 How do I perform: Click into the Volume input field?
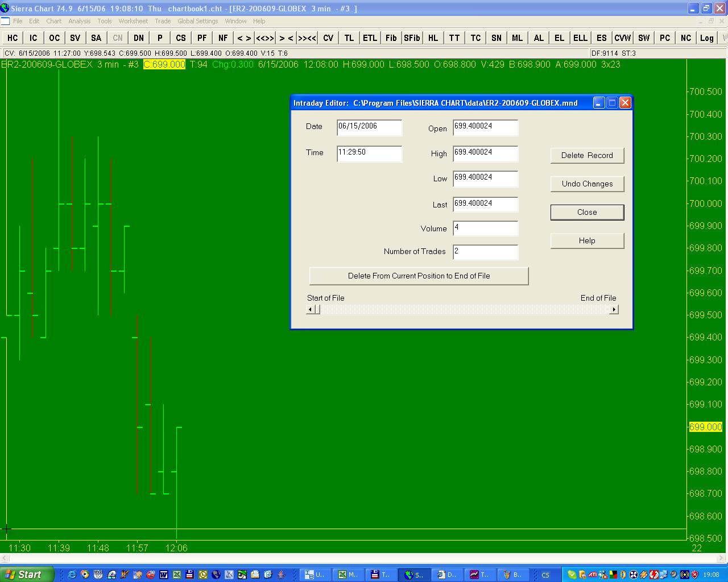(x=485, y=228)
